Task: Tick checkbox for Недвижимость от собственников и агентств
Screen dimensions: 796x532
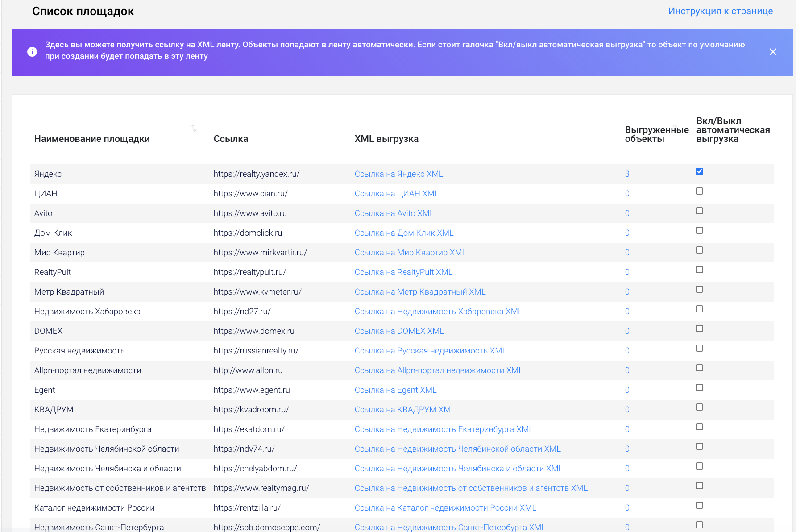Action: 700,486
